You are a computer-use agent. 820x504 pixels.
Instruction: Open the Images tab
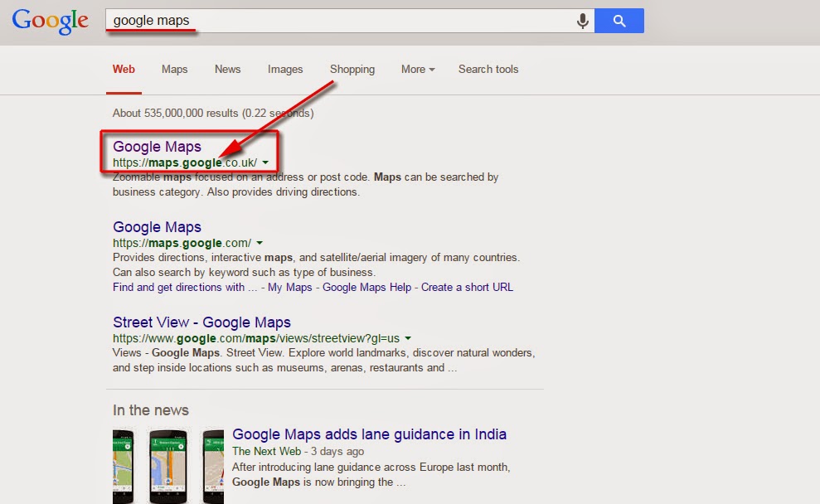[285, 70]
